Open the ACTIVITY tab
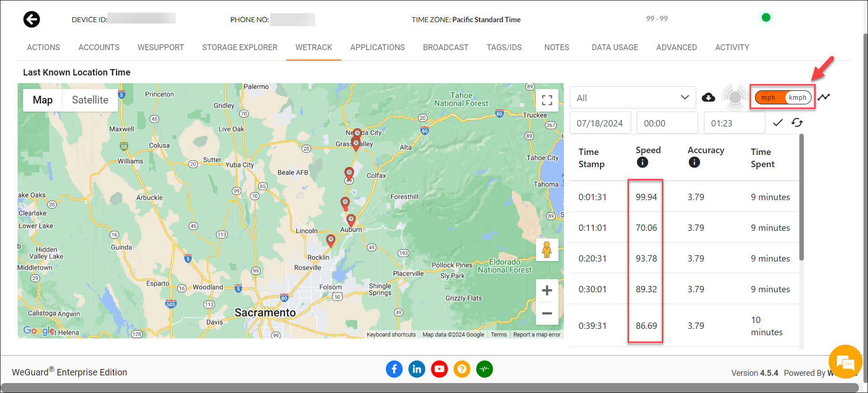Screen dimensions: 868x393 tap(732, 47)
